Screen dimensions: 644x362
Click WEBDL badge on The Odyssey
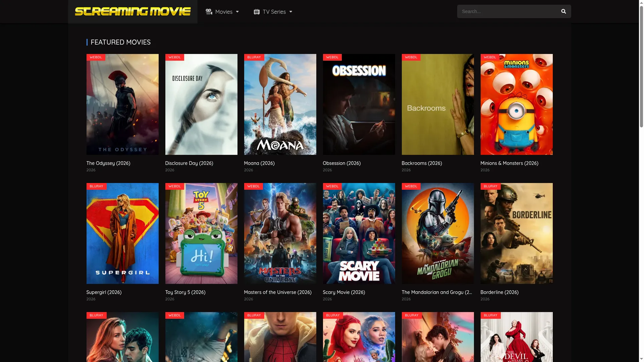coord(96,57)
